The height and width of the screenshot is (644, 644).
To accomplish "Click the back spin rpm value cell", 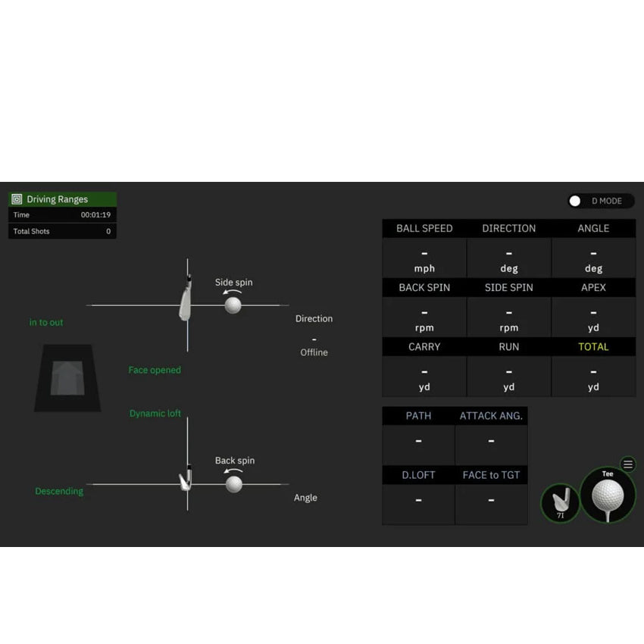I will [x=424, y=317].
